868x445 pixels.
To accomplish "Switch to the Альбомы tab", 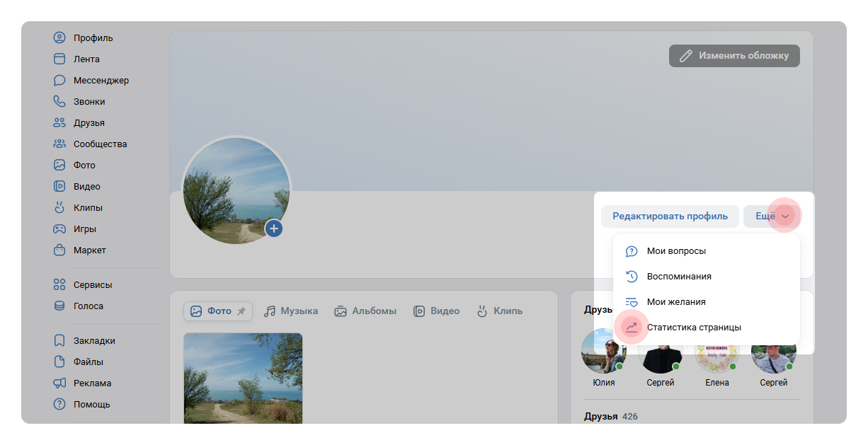I will 365,311.
